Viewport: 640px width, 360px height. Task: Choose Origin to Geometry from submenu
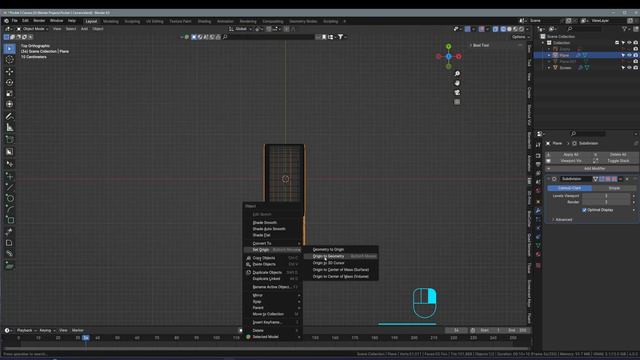pos(340,256)
